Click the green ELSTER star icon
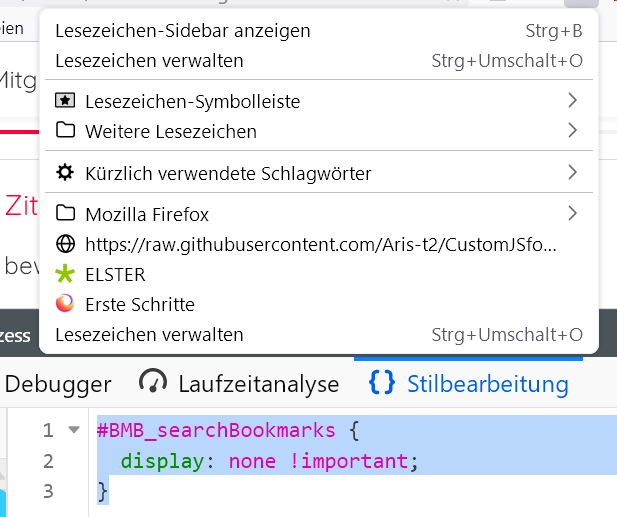This screenshot has width=617, height=517. pos(65,274)
